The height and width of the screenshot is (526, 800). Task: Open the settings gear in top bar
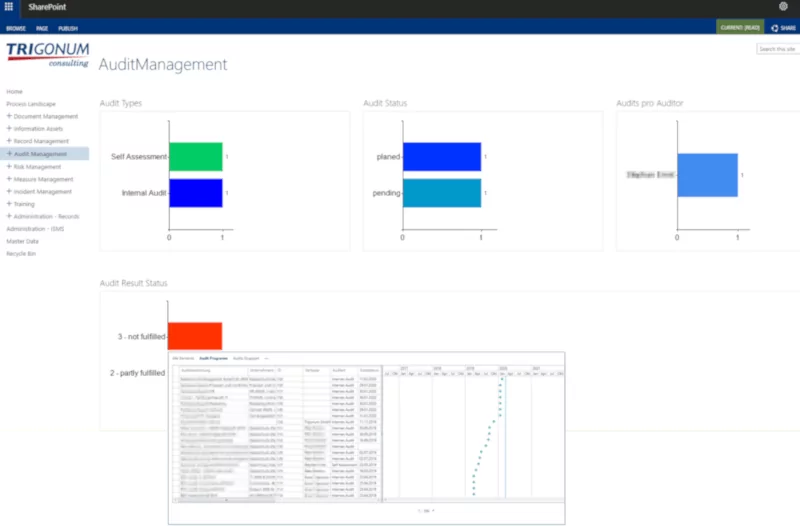(784, 7)
